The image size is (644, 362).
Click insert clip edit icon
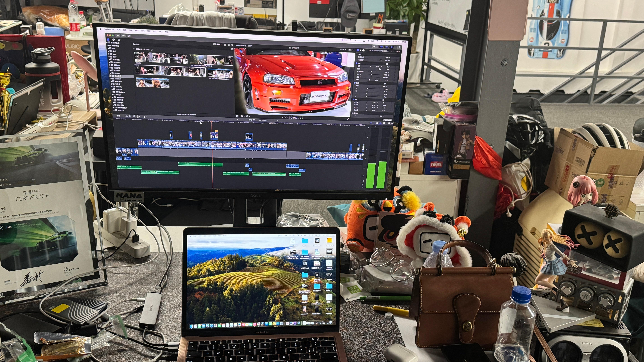pos(130,116)
